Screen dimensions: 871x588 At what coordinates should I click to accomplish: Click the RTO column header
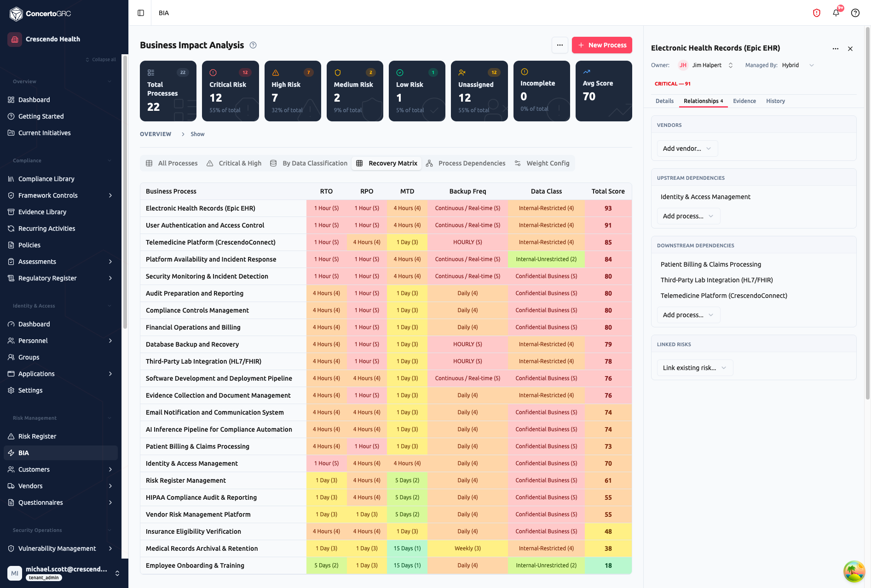pyautogui.click(x=326, y=191)
